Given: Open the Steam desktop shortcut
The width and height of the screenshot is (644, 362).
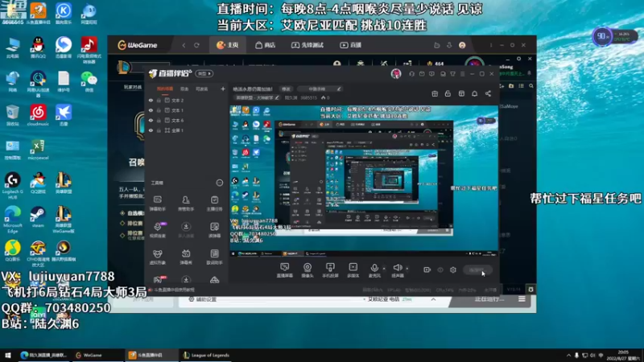Looking at the screenshot, I should click(38, 217).
